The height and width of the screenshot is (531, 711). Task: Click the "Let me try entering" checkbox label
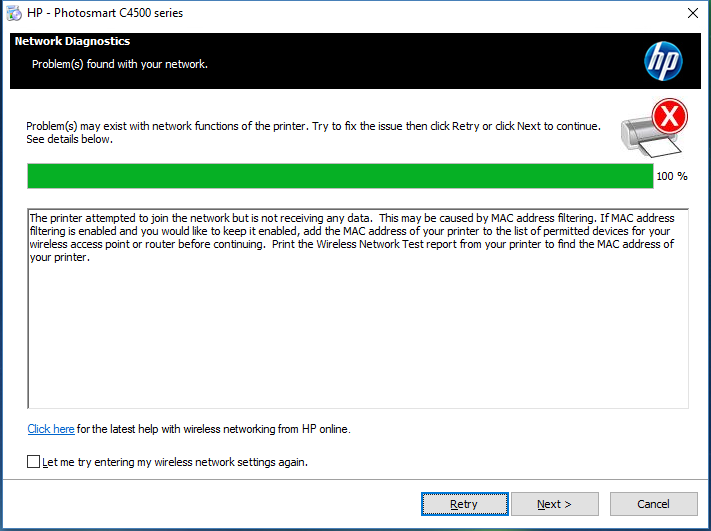point(175,462)
